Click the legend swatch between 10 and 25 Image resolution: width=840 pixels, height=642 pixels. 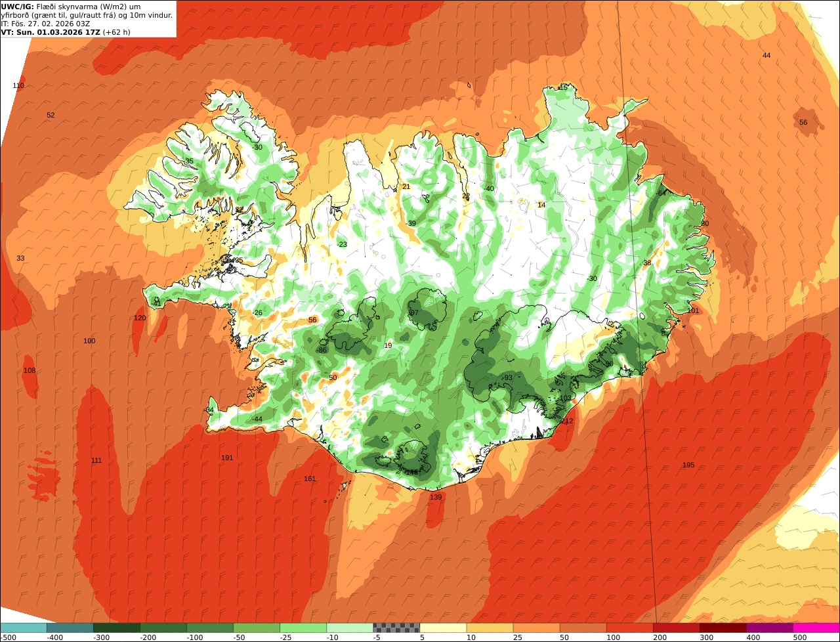[490, 628]
